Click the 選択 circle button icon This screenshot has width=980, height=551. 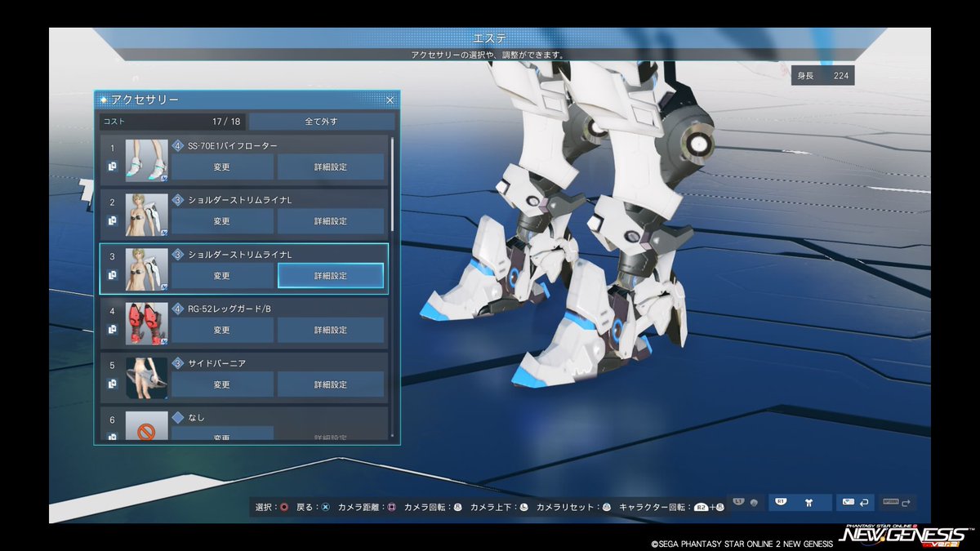(283, 507)
